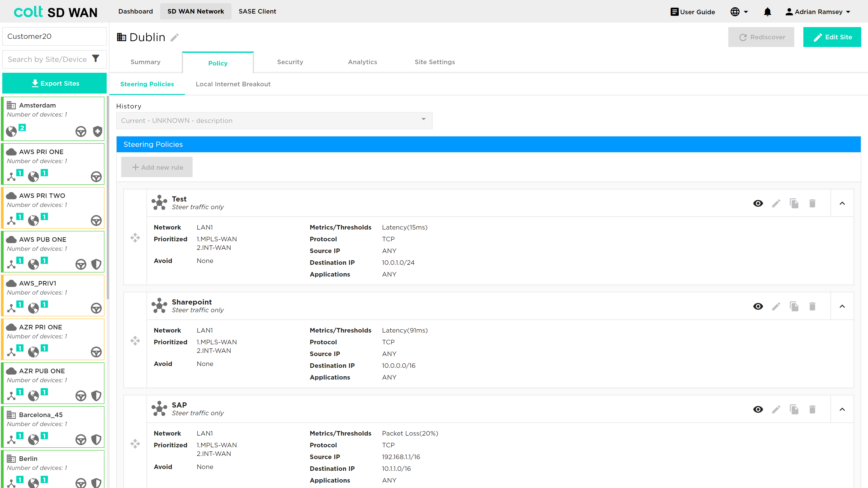Click AWS PRI TWO steering wheel icon
Screen dimensions: 868x488
[x=96, y=221]
